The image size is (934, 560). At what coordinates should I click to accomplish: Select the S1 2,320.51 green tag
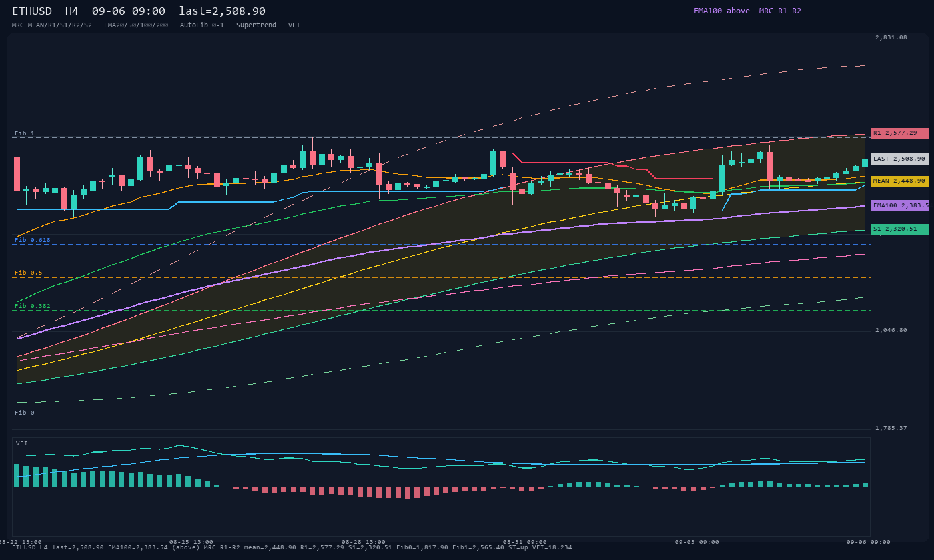[900, 229]
